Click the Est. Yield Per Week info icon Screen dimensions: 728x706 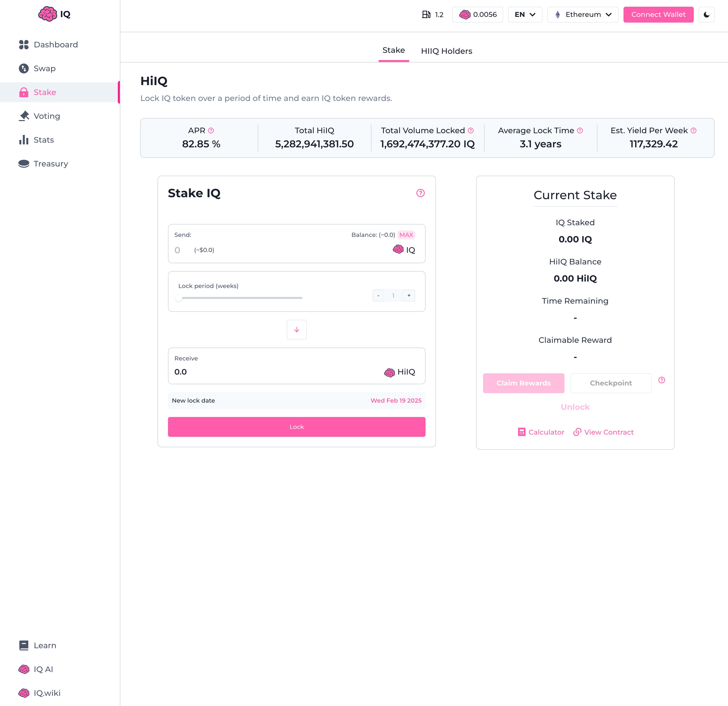pos(694,131)
